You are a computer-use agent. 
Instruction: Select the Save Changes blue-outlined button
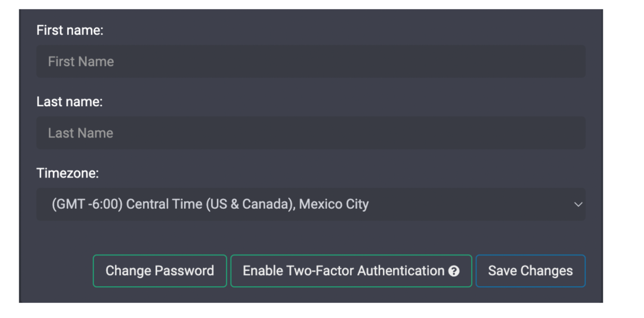[530, 271]
